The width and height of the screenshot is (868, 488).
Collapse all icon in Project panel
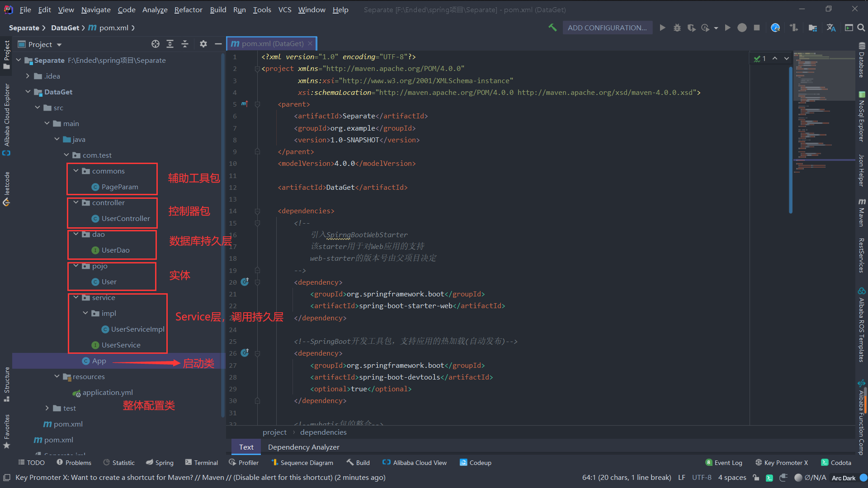[x=185, y=44]
